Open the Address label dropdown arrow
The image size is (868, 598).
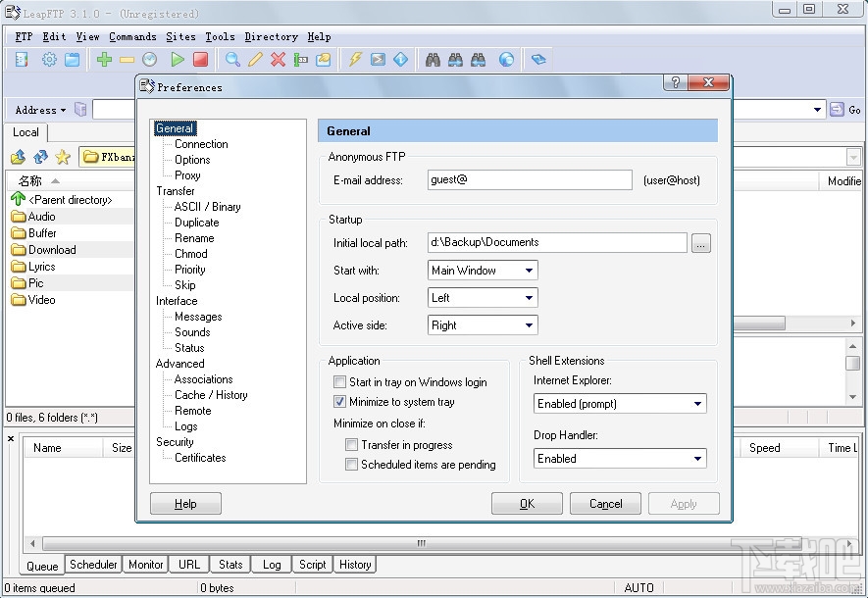(63, 110)
